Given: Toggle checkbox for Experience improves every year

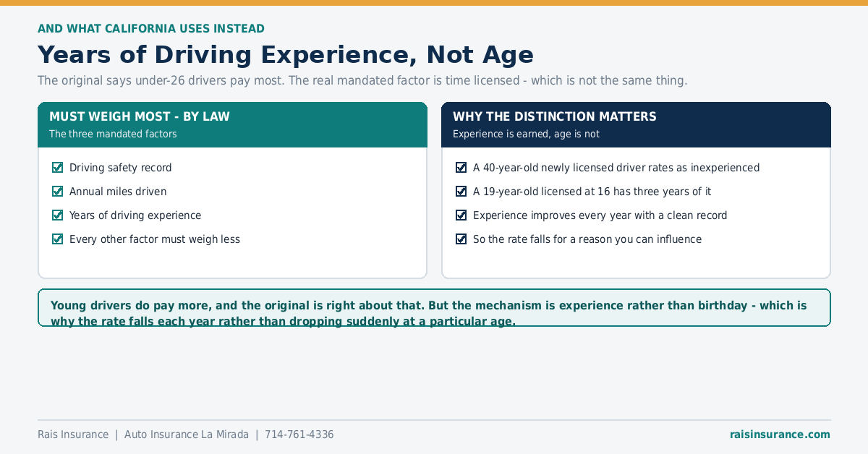Looking at the screenshot, I should tap(461, 215).
